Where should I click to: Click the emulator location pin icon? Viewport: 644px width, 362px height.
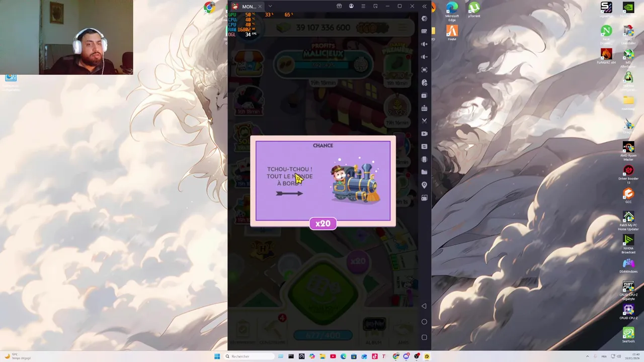(x=424, y=185)
